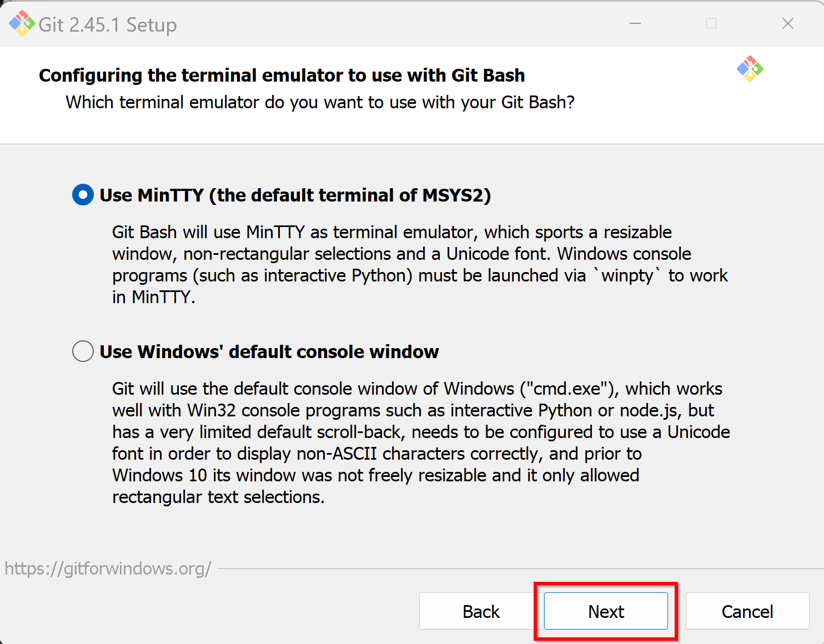Viewport: 824px width, 644px height.
Task: Click the cmd.exe description paragraph
Action: (x=421, y=442)
